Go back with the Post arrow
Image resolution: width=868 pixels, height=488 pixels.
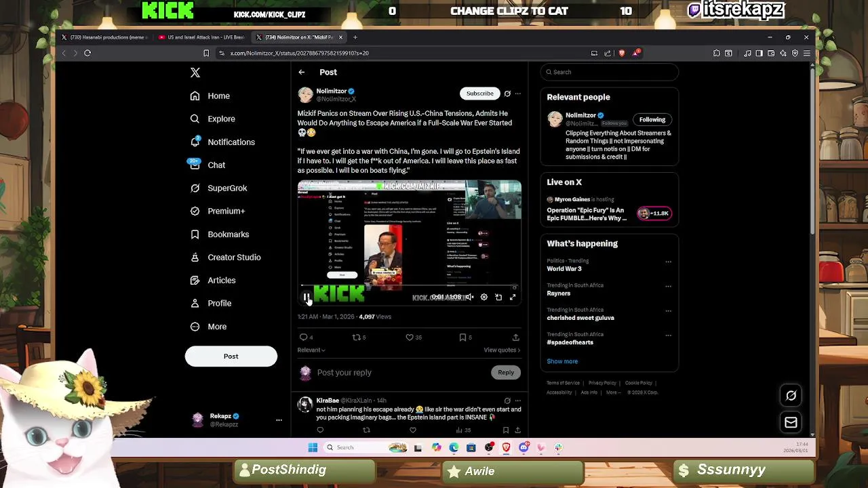tap(302, 72)
